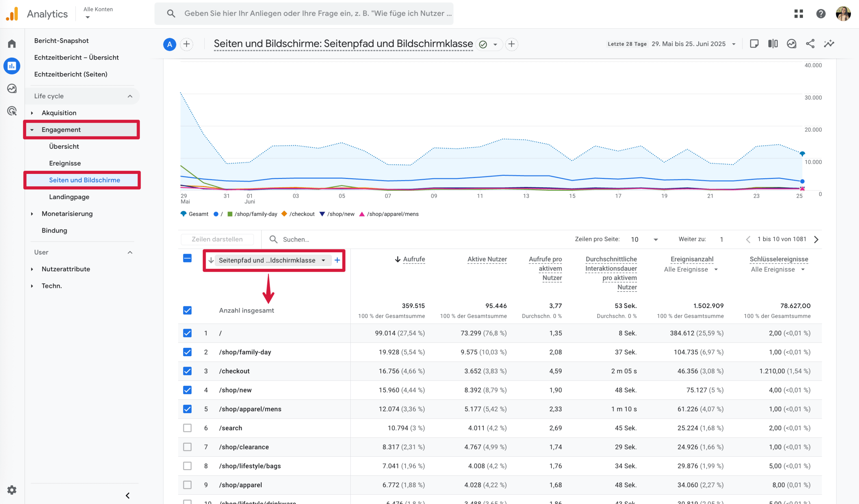Go to next page of table results
The width and height of the screenshot is (859, 504).
click(816, 239)
